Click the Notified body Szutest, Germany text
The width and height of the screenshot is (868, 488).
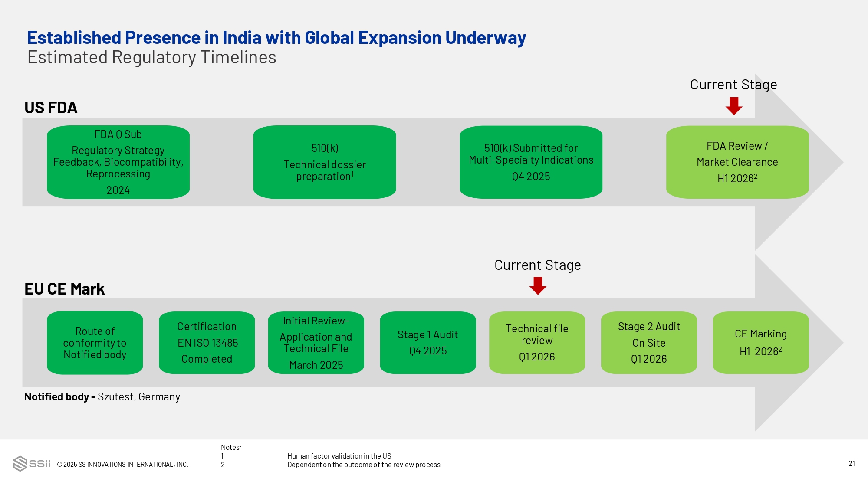102,397
